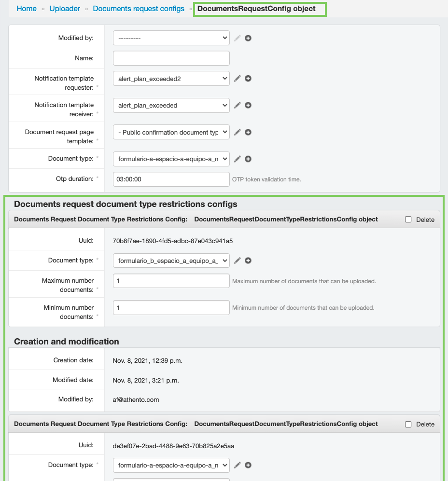
Task: Add Document type next to formulario_b_espacio
Action: click(x=248, y=261)
